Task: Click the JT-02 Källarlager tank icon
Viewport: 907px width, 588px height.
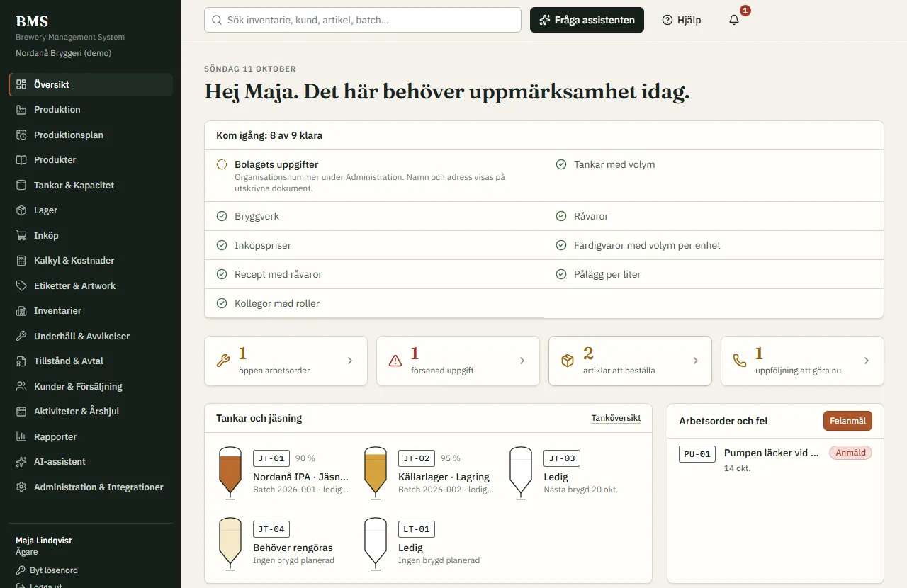Action: (x=376, y=473)
